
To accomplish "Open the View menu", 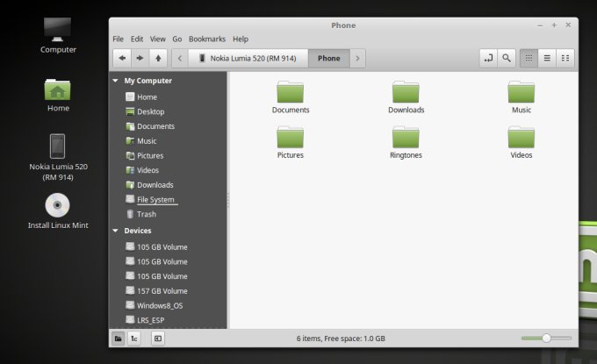I will tap(158, 39).
